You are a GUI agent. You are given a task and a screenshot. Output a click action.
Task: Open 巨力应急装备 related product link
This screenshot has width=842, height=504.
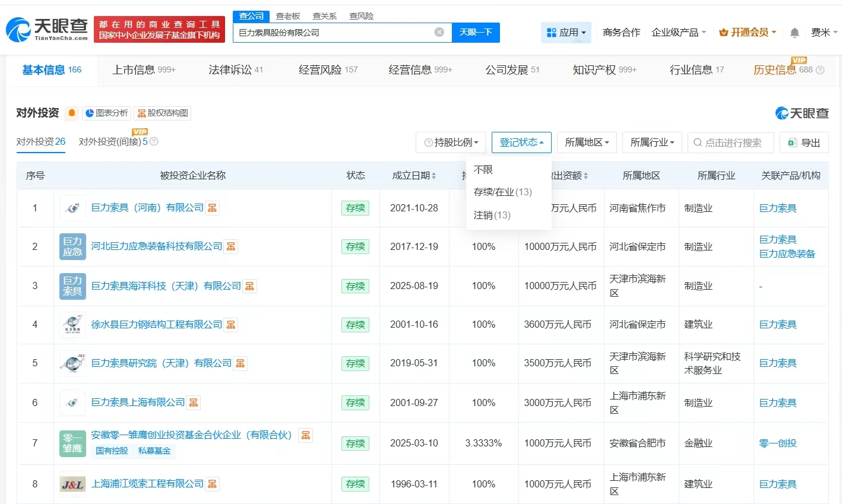[787, 254]
